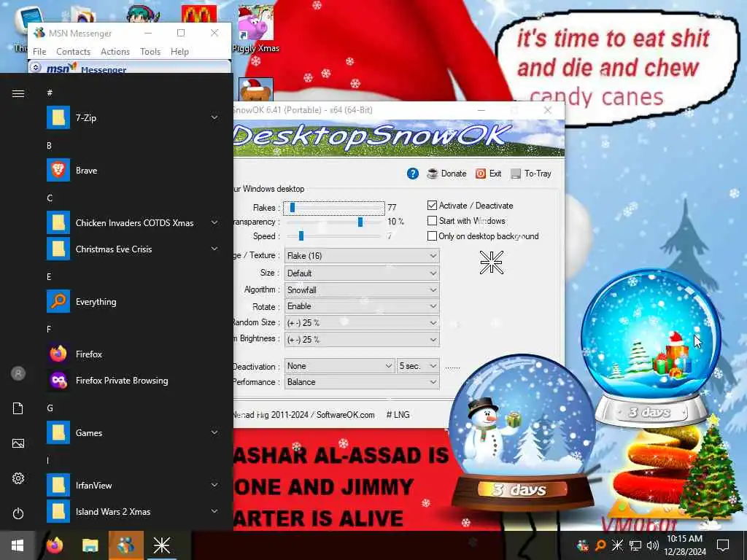Click the Transparency slider handle
This screenshot has height=560, width=747.
coord(360,222)
